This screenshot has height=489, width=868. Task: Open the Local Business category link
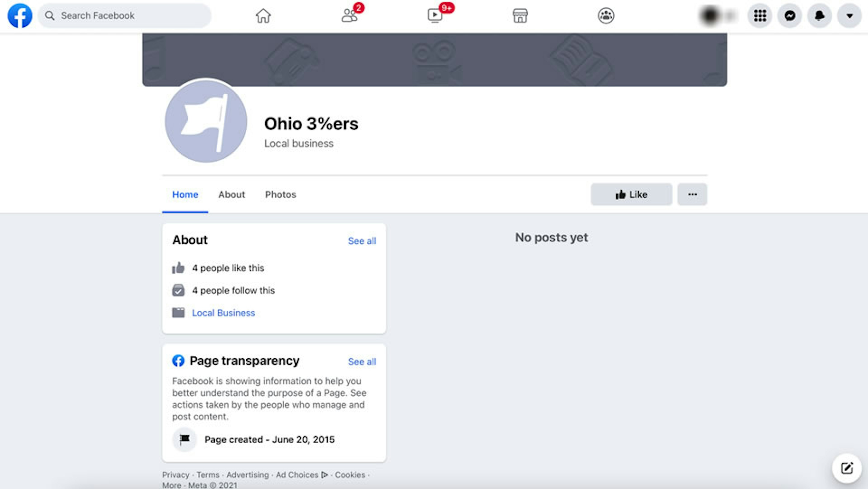coord(223,313)
